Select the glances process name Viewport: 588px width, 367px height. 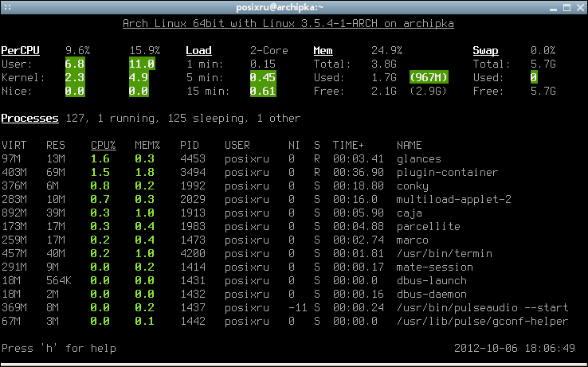pos(419,159)
